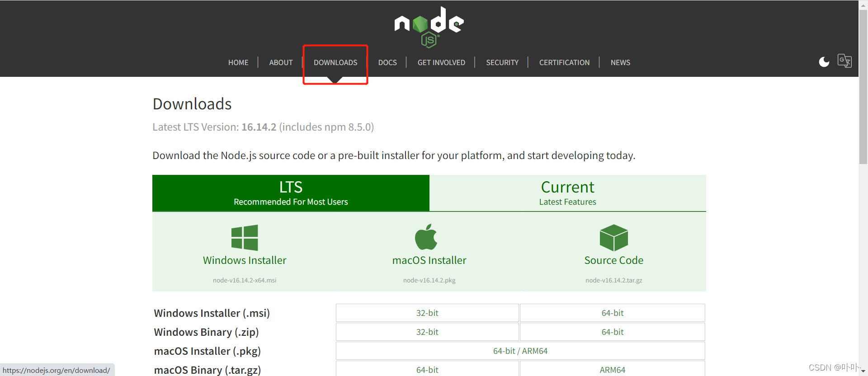868x376 pixels.
Task: Click the macOS Installer link text
Action: pyautogui.click(x=429, y=260)
